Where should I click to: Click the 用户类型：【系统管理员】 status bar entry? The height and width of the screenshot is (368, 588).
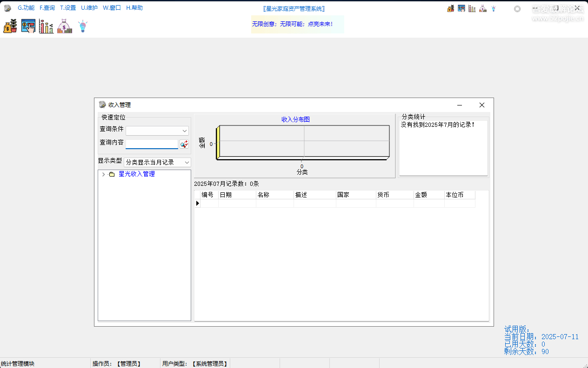click(x=195, y=364)
